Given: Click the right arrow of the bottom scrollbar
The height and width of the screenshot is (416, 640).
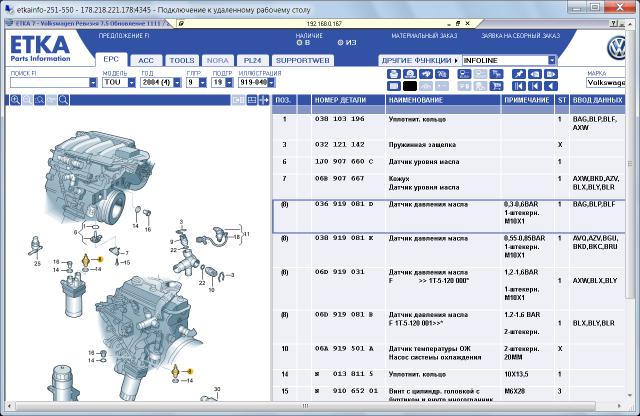Looking at the screenshot, I should 619,406.
